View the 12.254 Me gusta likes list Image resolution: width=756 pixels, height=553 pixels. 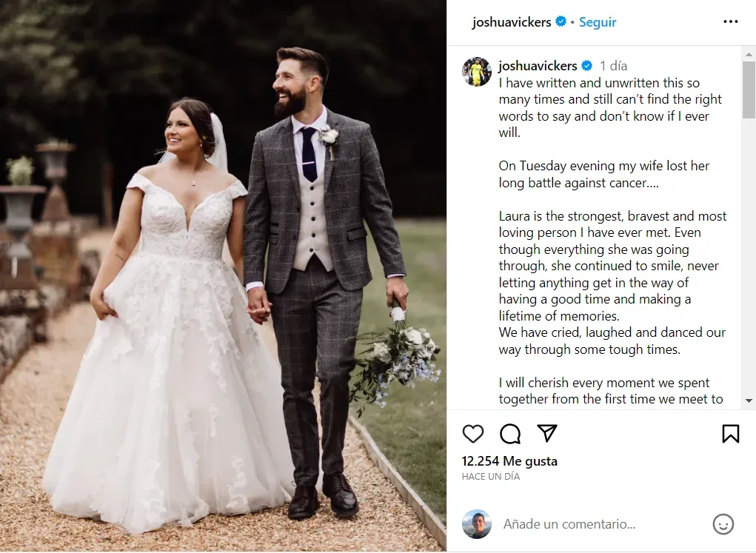[x=509, y=461]
